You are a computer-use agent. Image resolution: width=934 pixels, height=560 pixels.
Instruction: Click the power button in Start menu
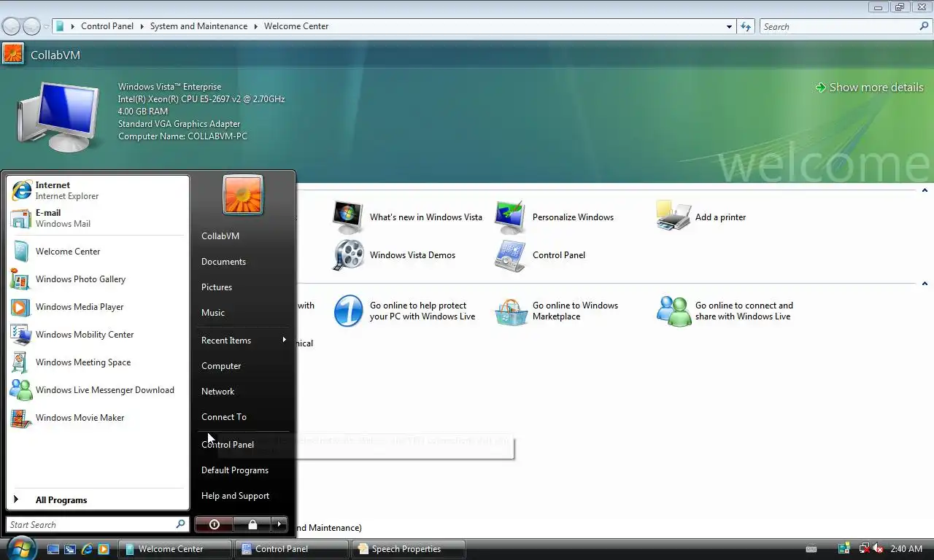pos(214,524)
